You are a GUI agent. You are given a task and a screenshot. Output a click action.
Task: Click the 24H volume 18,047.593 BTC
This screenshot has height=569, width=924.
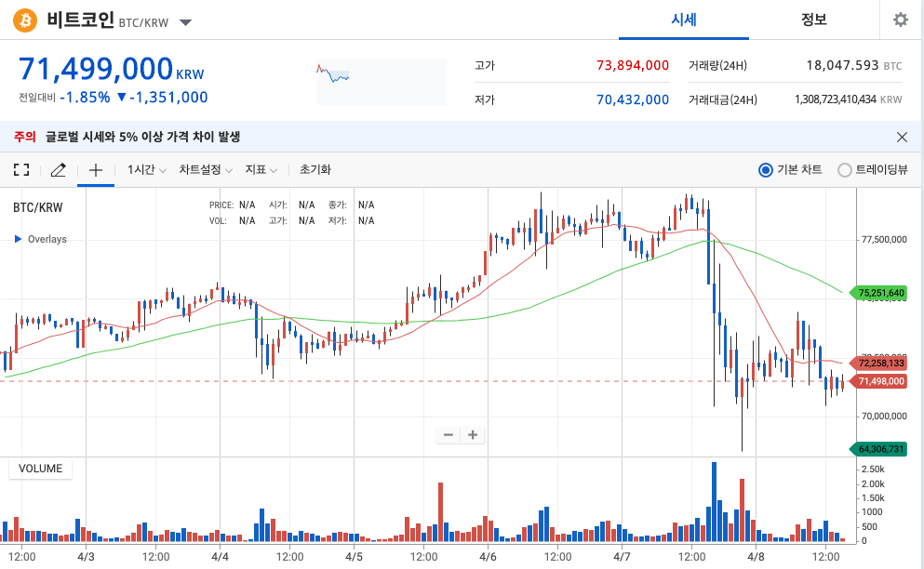click(854, 65)
